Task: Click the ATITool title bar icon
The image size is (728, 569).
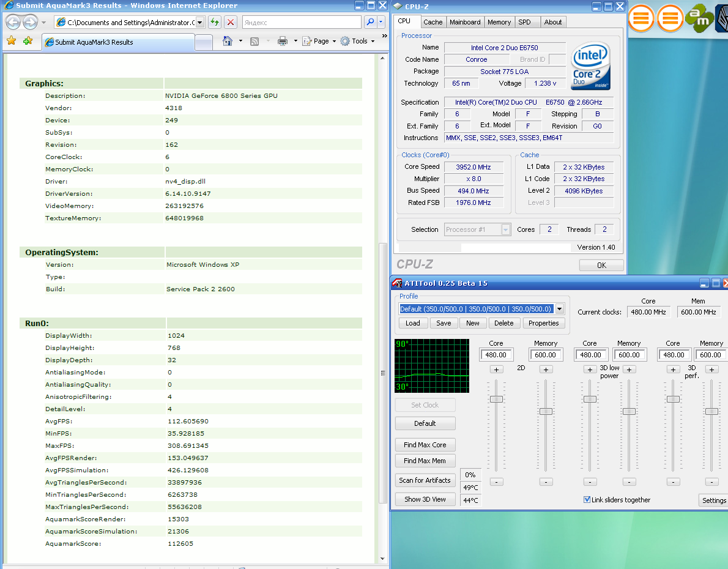Action: 397,283
